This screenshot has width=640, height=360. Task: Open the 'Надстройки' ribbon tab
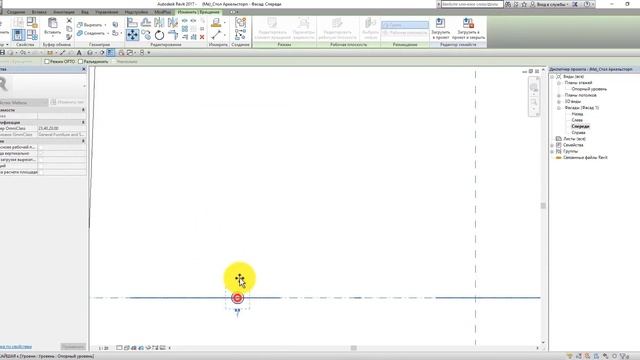[x=136, y=12]
